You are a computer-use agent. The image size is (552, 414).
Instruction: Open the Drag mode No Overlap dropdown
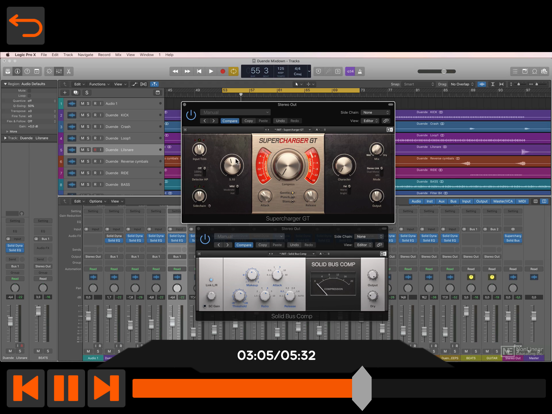tap(462, 84)
